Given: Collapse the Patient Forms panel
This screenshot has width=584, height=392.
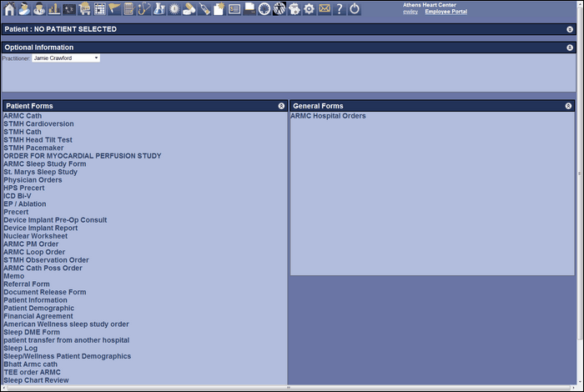Looking at the screenshot, I should (281, 106).
